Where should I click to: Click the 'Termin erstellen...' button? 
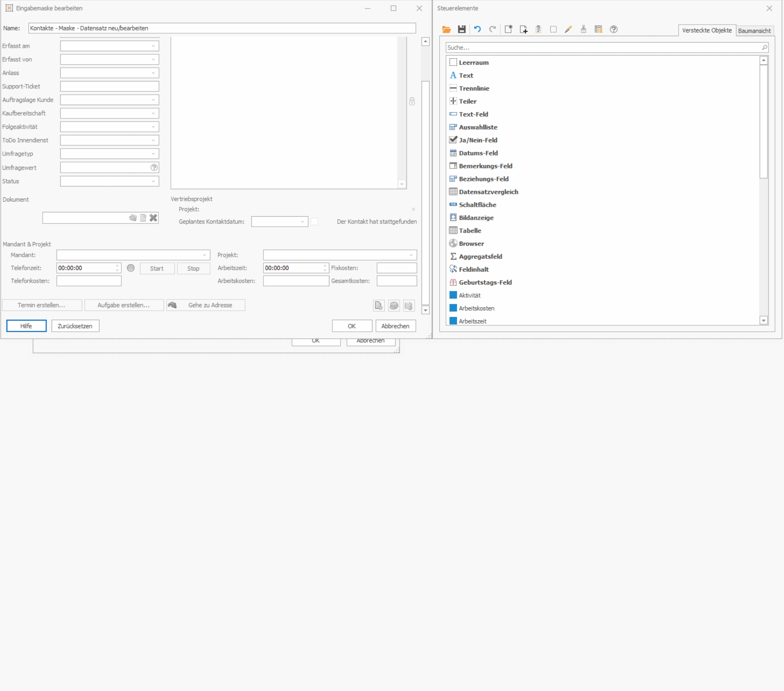pos(42,305)
